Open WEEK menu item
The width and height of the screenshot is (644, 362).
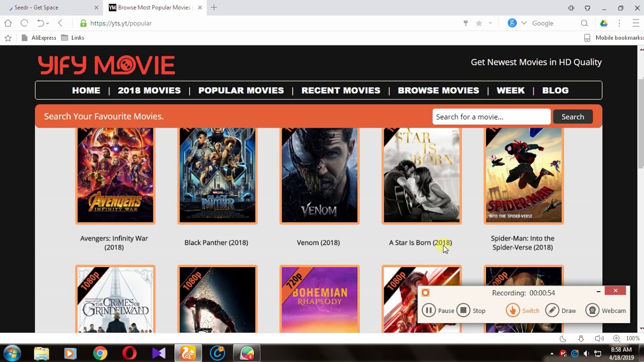click(511, 90)
